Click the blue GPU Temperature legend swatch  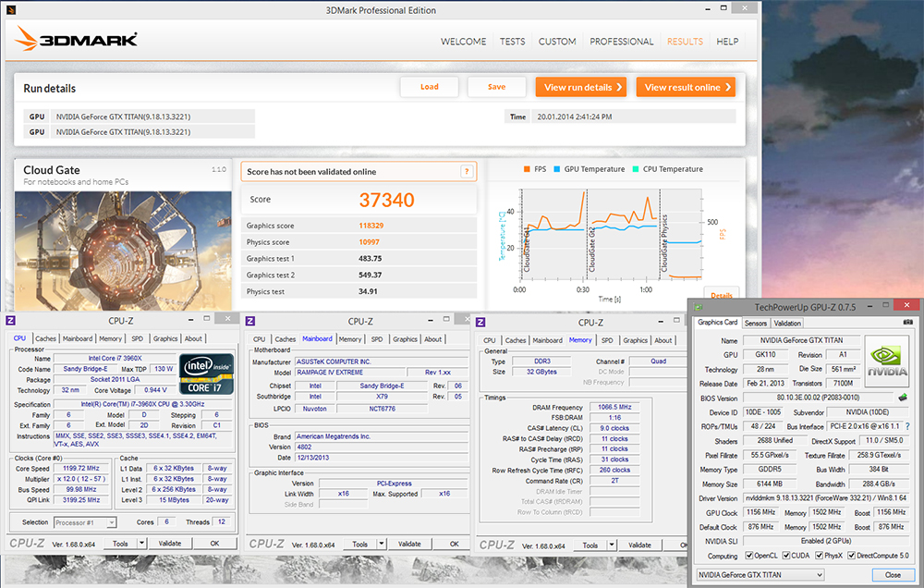[557, 169]
